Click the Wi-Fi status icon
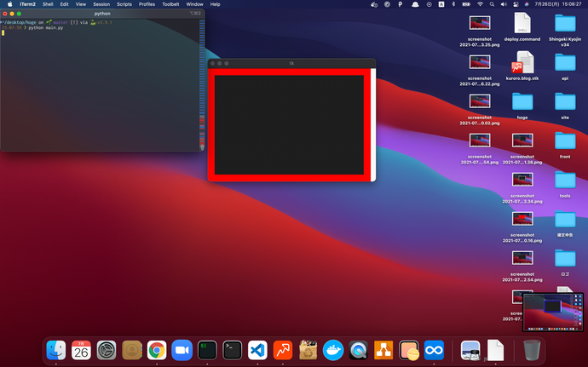Viewport: 588px width, 367px height. (480, 4)
